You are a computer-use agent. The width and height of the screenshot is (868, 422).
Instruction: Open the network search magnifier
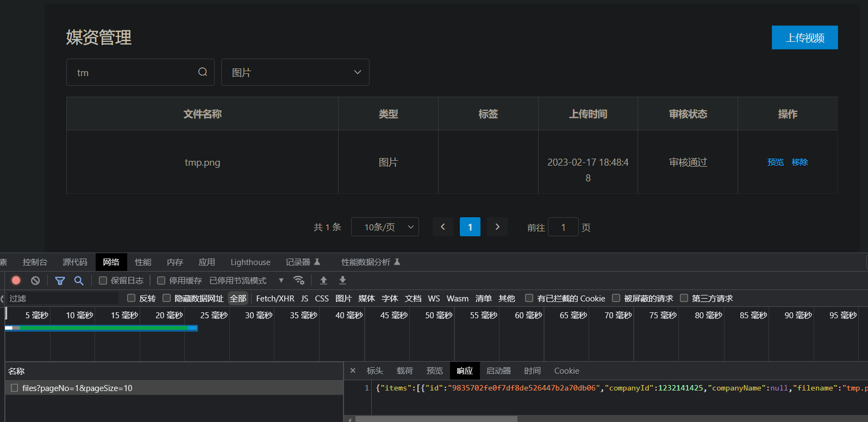(x=79, y=280)
